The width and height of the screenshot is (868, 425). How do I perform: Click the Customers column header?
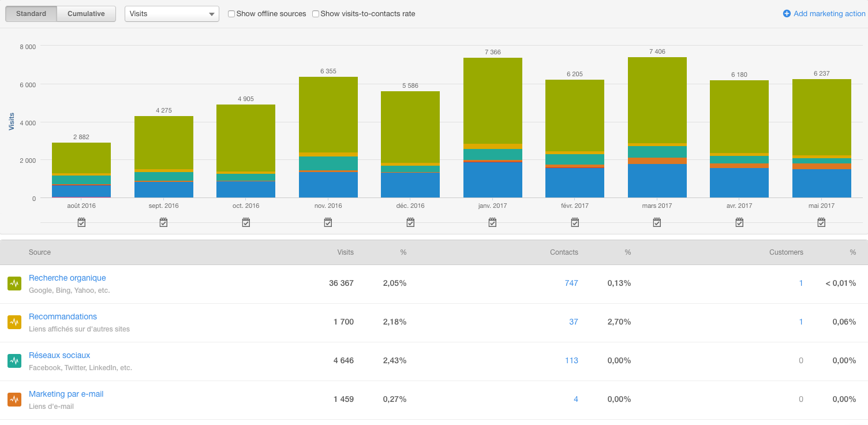point(786,252)
